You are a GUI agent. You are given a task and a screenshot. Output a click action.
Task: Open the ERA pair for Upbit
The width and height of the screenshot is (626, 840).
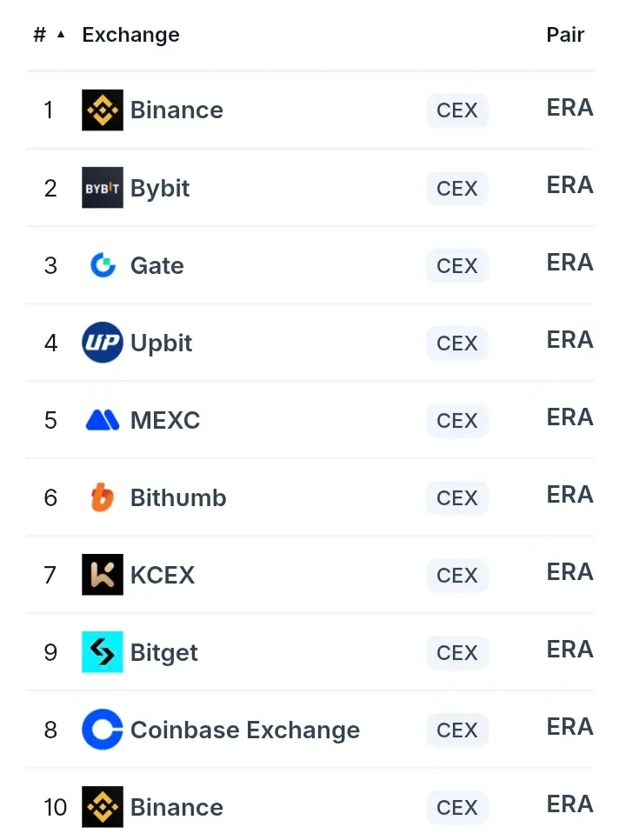569,340
